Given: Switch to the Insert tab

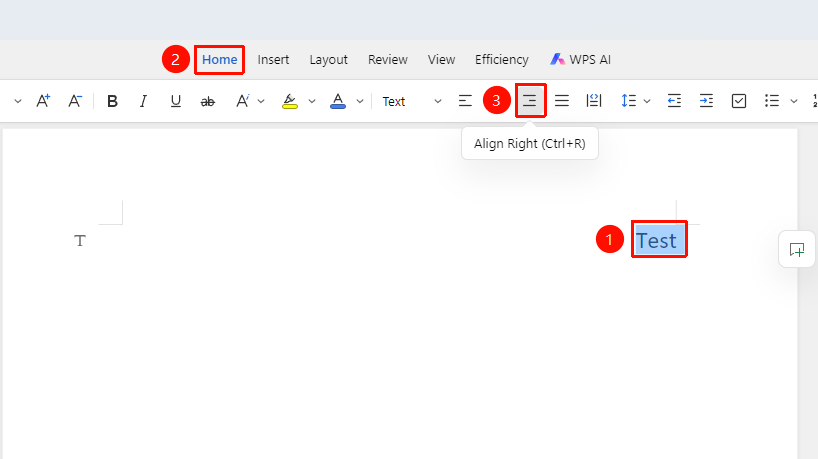Looking at the screenshot, I should [x=273, y=59].
